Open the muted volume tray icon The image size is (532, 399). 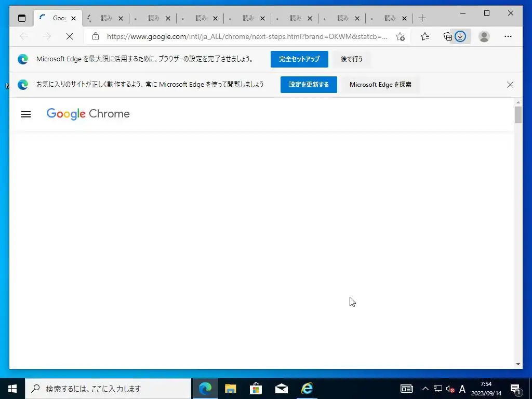pyautogui.click(x=450, y=389)
